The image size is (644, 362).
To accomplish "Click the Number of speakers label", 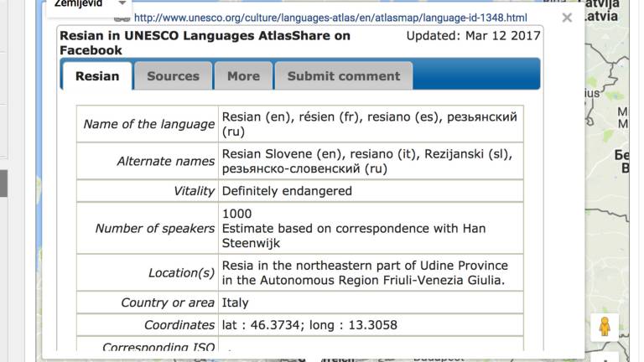I will click(154, 228).
